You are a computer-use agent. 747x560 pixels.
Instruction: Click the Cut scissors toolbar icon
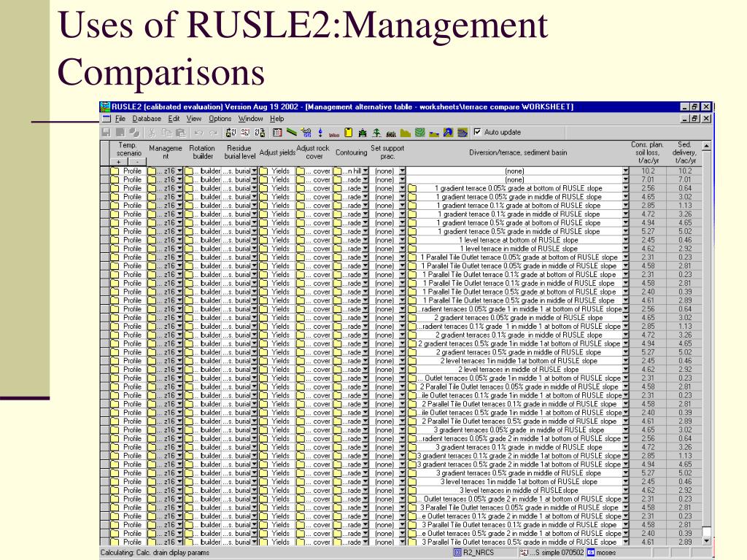point(152,133)
